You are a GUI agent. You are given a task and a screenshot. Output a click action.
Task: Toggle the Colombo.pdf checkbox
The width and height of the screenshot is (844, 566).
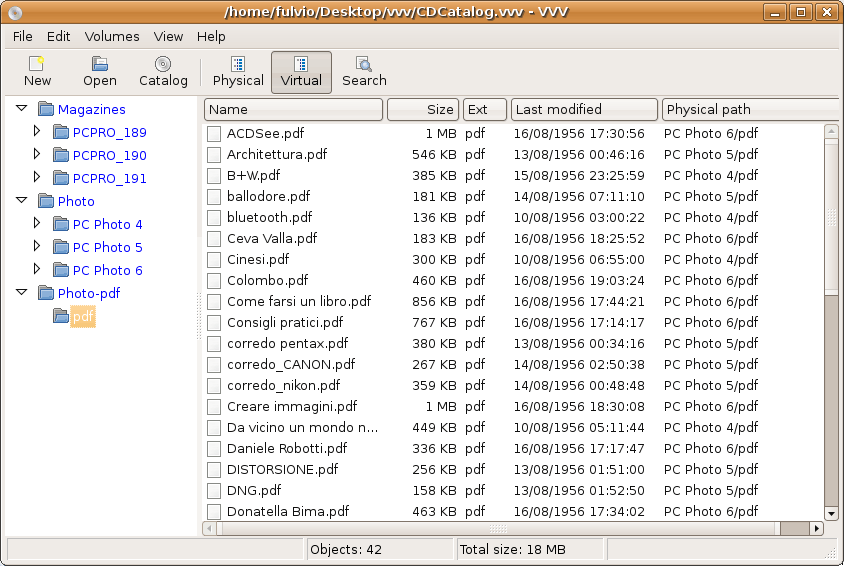click(214, 280)
